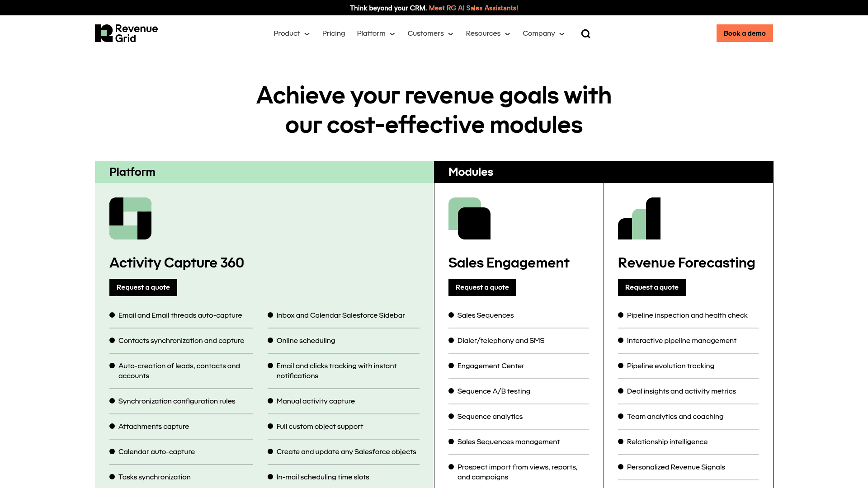Screen dimensions: 868x488
Task: Click 'Deal insights and activity metrics'
Action: tap(681, 391)
